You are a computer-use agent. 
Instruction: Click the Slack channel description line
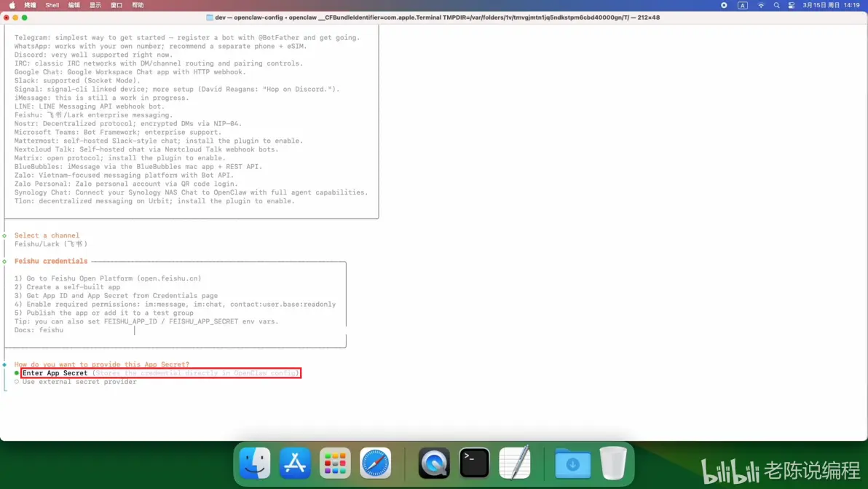click(77, 81)
